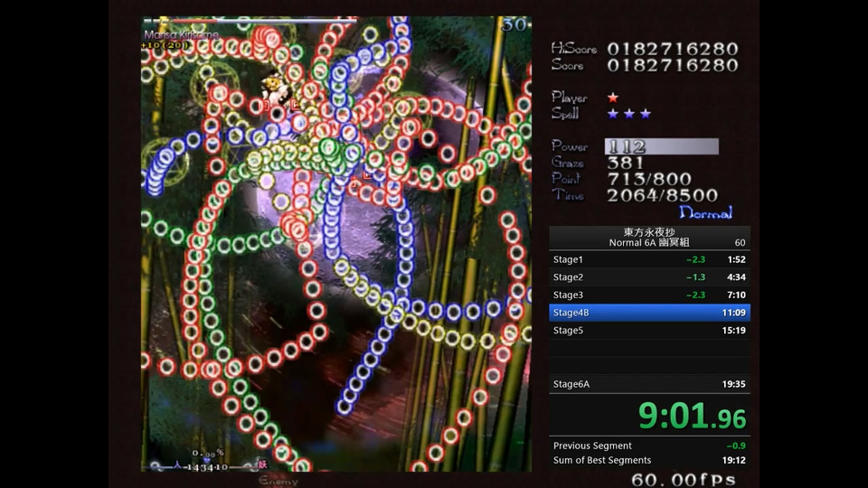Image resolution: width=868 pixels, height=488 pixels.
Task: Click the boss health bar at top
Action: pyautogui.click(x=250, y=21)
